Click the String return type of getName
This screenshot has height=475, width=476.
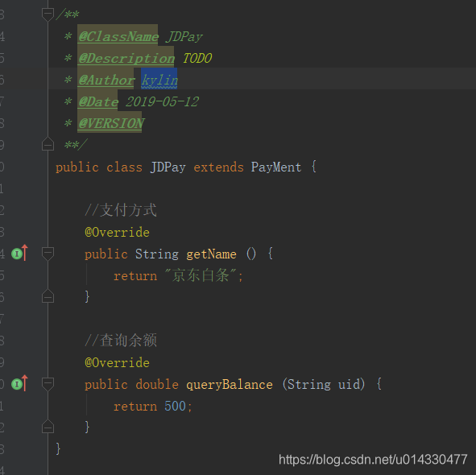157,254
